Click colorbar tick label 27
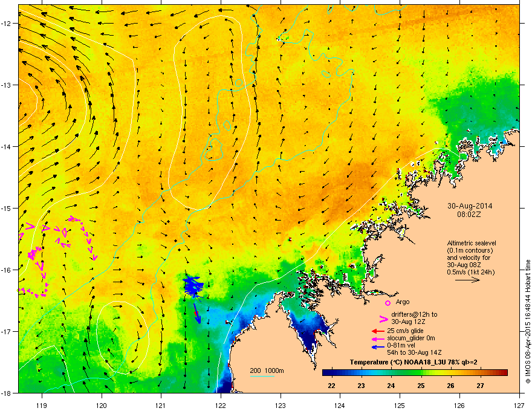This screenshot has height=411, width=532. coord(480,386)
